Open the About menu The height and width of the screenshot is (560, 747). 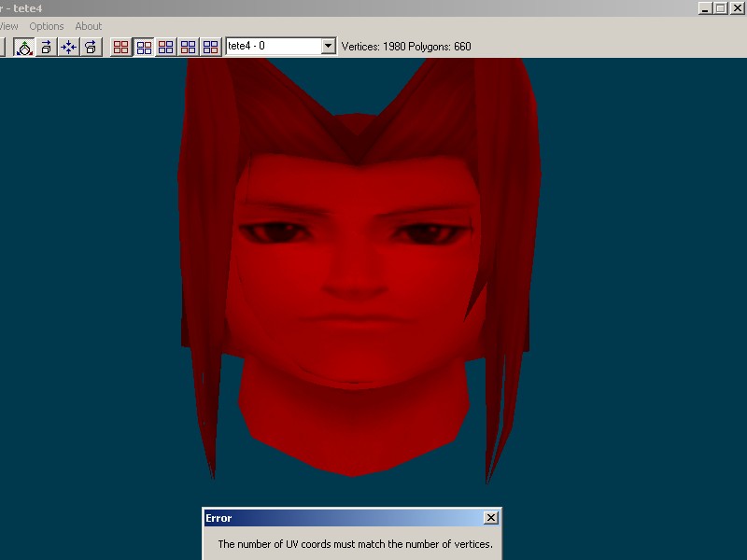[89, 26]
